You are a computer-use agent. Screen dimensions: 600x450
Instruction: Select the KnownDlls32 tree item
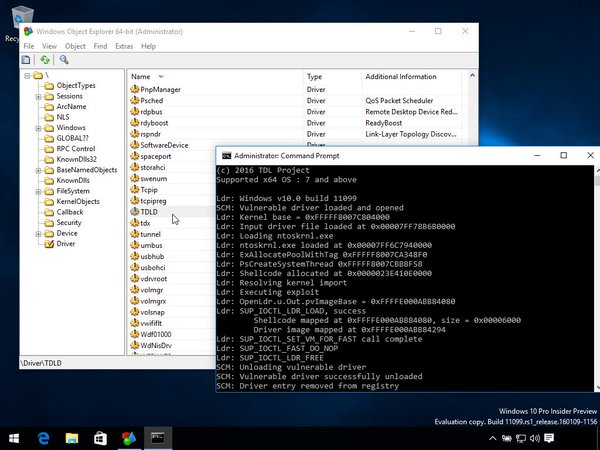coord(77,159)
